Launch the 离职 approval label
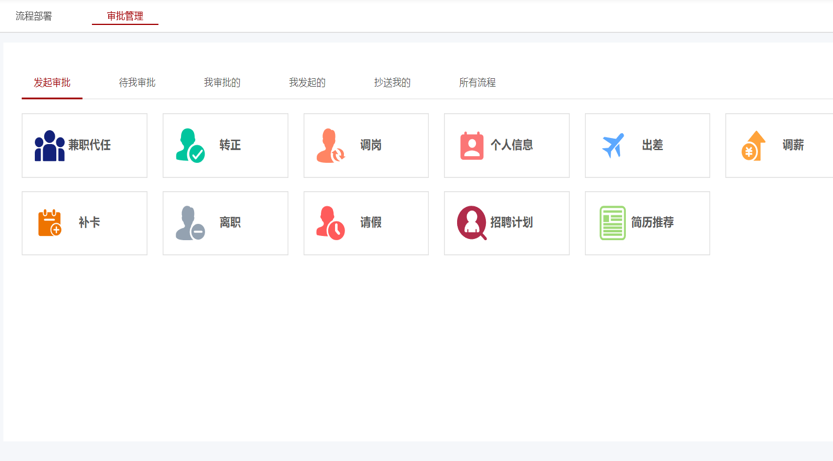This screenshot has width=833, height=461. [230, 222]
